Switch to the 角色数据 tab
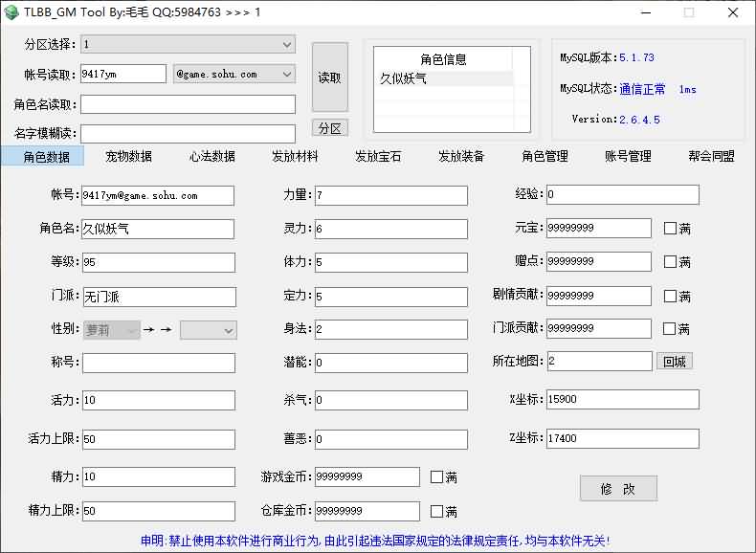The width and height of the screenshot is (756, 553). 42,156
